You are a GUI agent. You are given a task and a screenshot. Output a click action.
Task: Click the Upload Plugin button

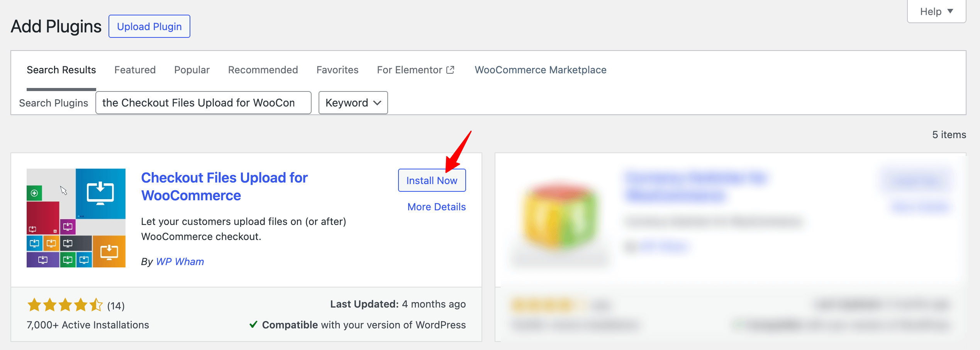(x=149, y=27)
